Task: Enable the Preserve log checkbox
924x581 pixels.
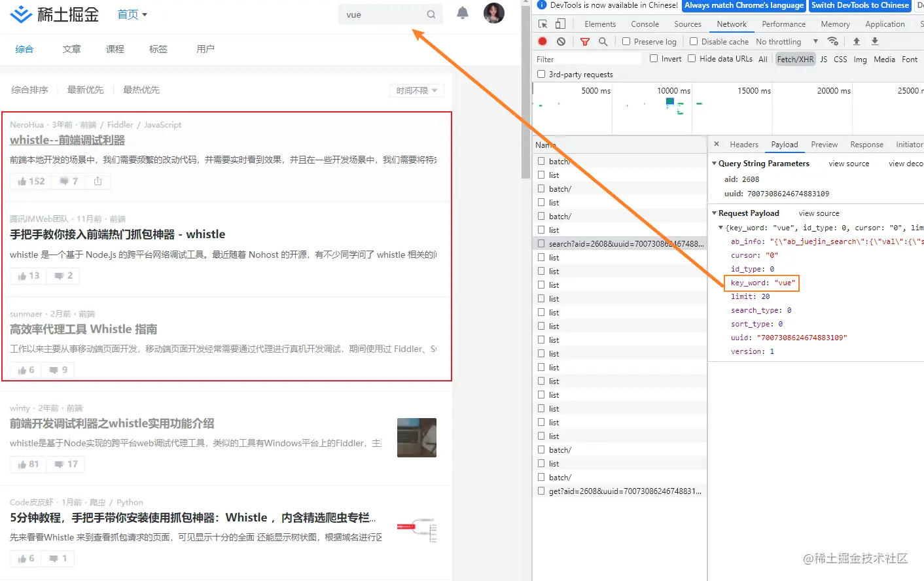Action: pyautogui.click(x=626, y=41)
